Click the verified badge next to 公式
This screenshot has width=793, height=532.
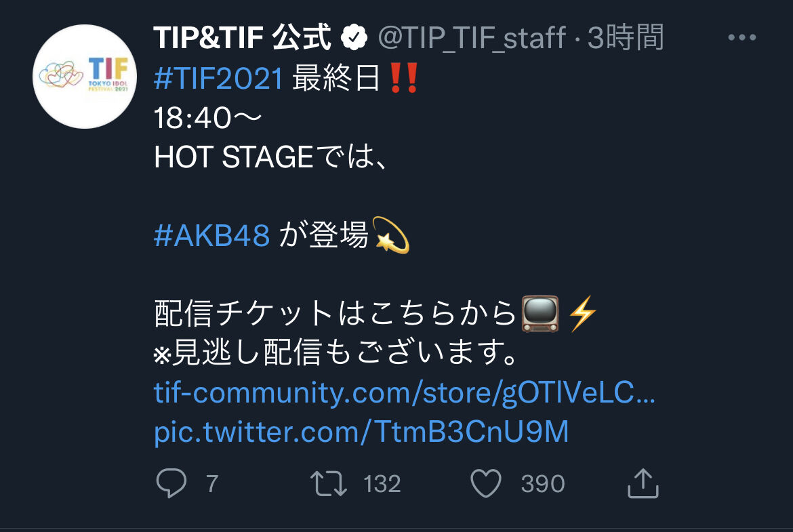tap(354, 37)
